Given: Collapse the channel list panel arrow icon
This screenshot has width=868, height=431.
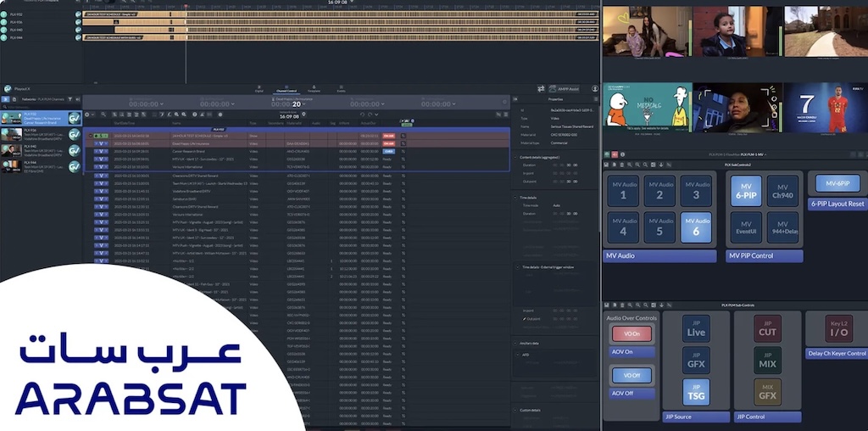Looking at the screenshot, I should click(x=77, y=99).
